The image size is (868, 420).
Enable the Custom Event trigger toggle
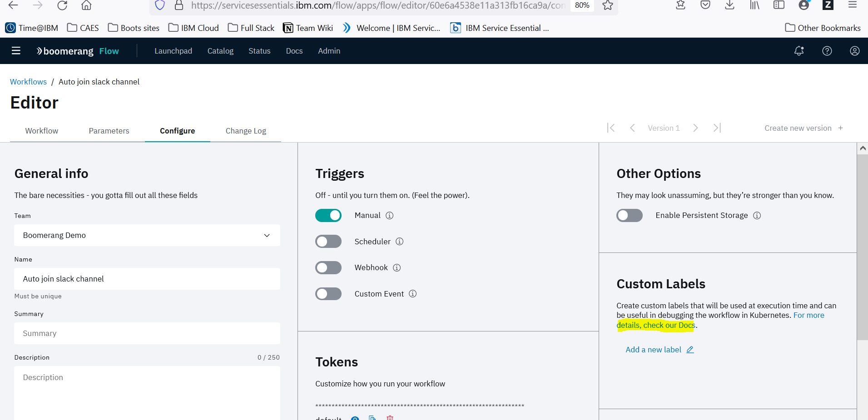pos(328,294)
